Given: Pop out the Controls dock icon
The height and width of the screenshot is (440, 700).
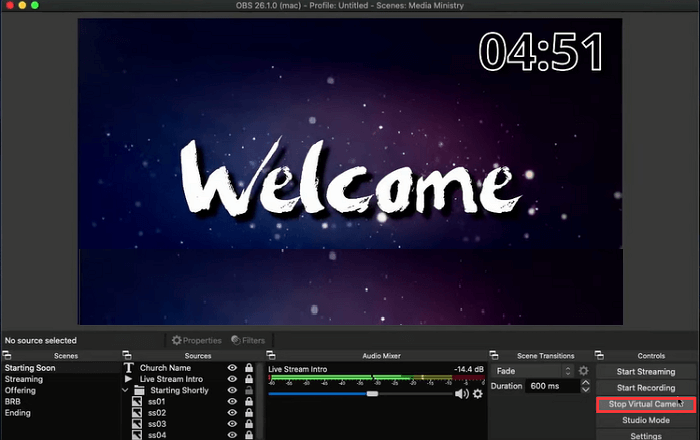Looking at the screenshot, I should click(x=599, y=356).
